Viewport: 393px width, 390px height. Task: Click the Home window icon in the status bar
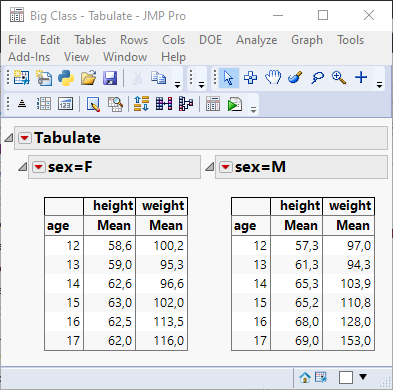[x=305, y=378]
